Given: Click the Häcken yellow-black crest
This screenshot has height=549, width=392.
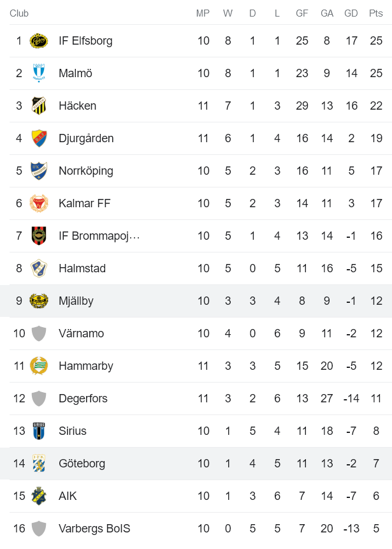Looking at the screenshot, I should point(38,105).
